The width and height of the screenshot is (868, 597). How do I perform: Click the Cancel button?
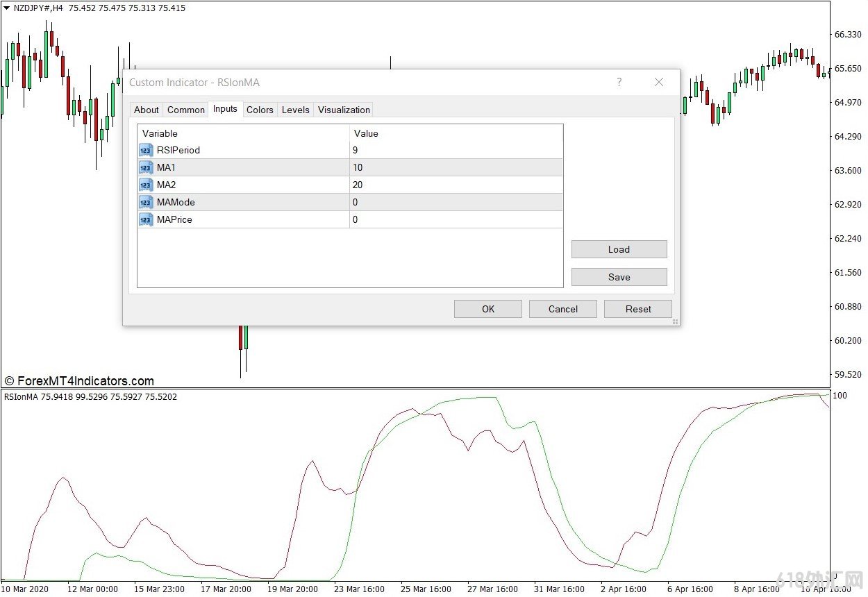563,309
